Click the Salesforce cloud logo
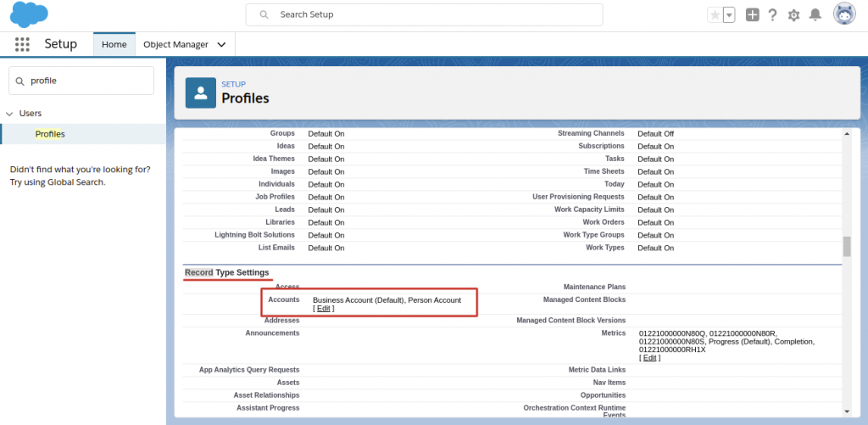The image size is (868, 425). pyautogui.click(x=29, y=14)
